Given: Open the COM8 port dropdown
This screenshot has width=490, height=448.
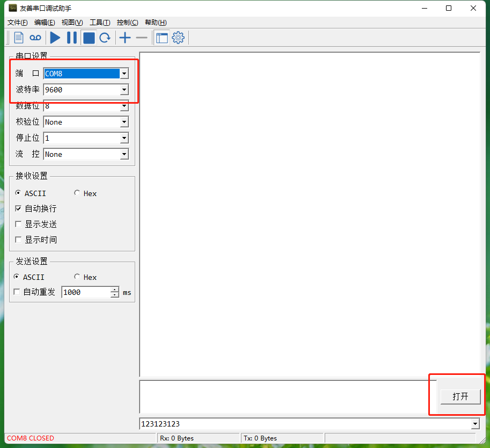Looking at the screenshot, I should tap(124, 74).
